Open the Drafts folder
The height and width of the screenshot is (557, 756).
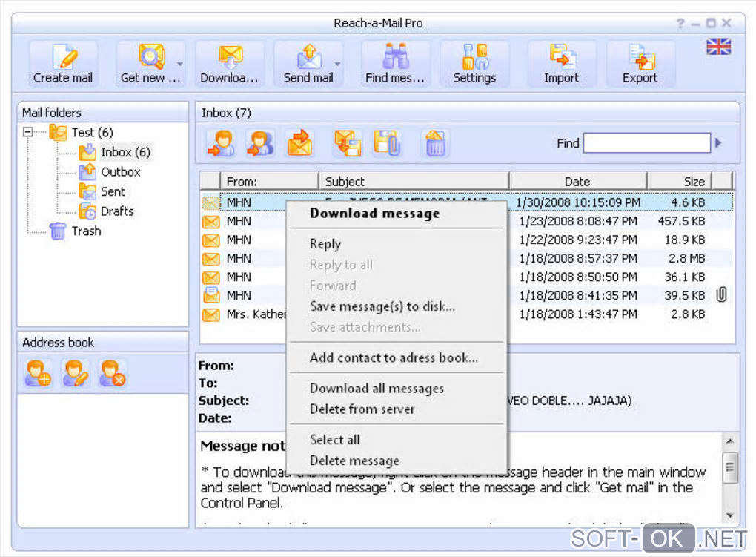tap(117, 211)
